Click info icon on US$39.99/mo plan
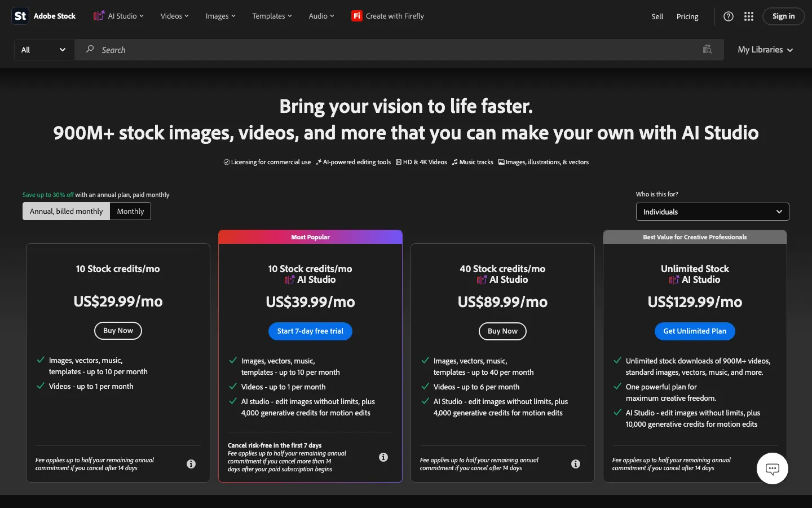812x508 pixels. point(383,457)
